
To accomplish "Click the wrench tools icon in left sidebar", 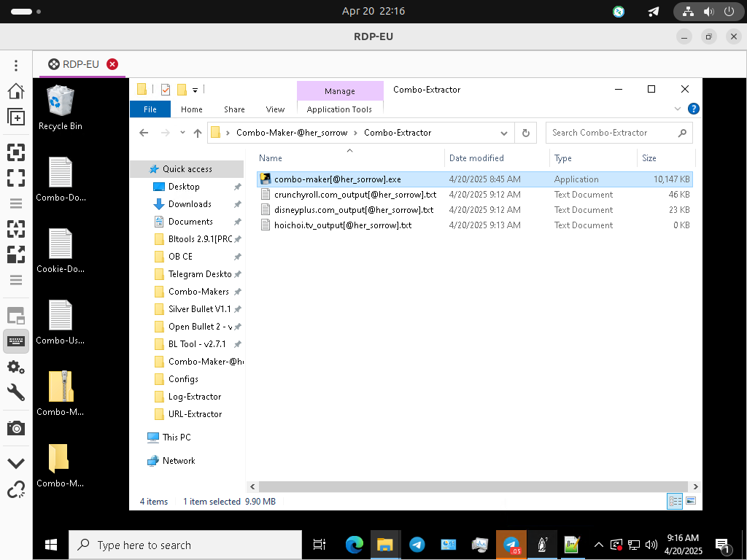I will tap(16, 393).
